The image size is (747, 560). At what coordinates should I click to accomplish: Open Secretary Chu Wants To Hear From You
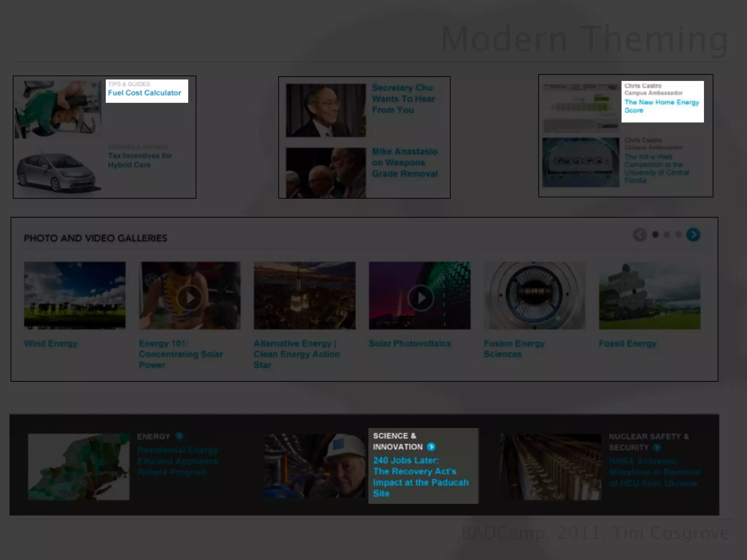click(x=403, y=99)
